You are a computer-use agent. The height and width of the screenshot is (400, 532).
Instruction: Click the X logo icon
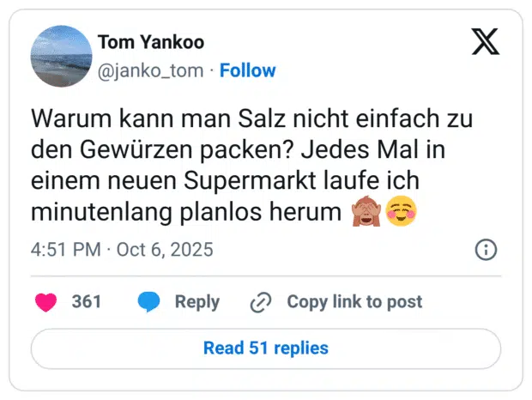pos(486,41)
